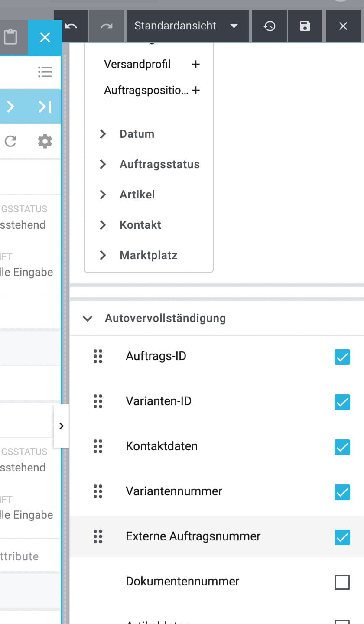Click the undo arrow icon
The width and height of the screenshot is (364, 624).
click(71, 26)
